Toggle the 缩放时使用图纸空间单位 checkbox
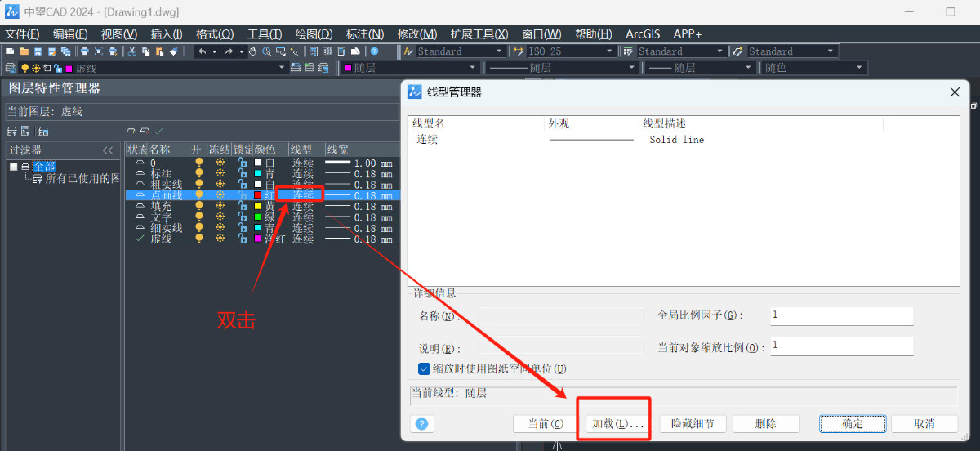The width and height of the screenshot is (980, 451). tap(424, 368)
